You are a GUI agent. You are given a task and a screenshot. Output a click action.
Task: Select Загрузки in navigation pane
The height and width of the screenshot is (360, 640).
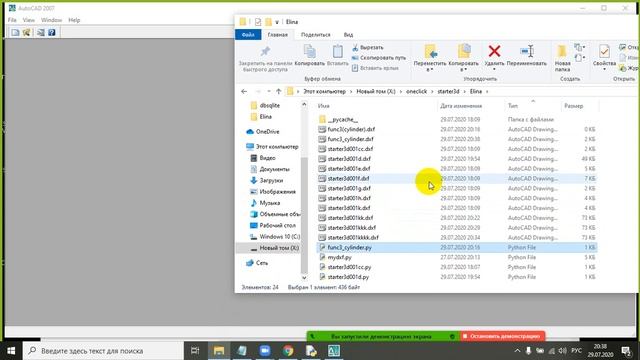click(x=271, y=180)
